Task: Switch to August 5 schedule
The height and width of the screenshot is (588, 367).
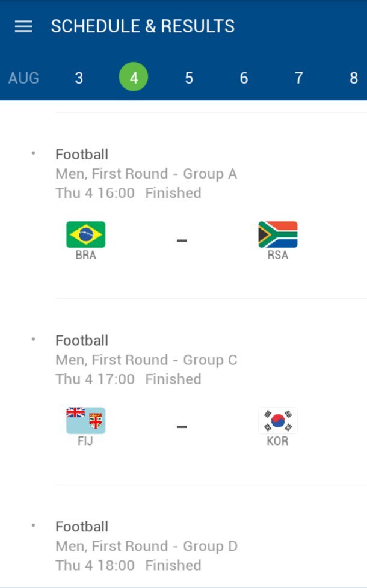Action: pyautogui.click(x=189, y=78)
